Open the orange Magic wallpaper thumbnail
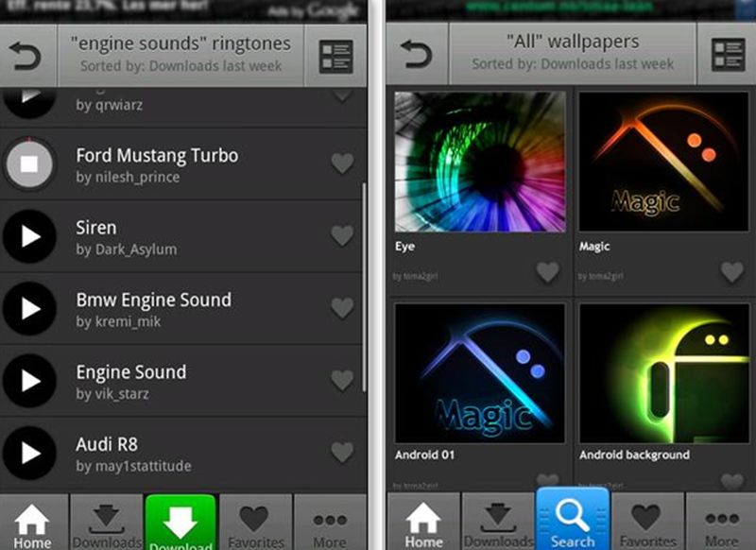This screenshot has height=550, width=756. coord(664,162)
